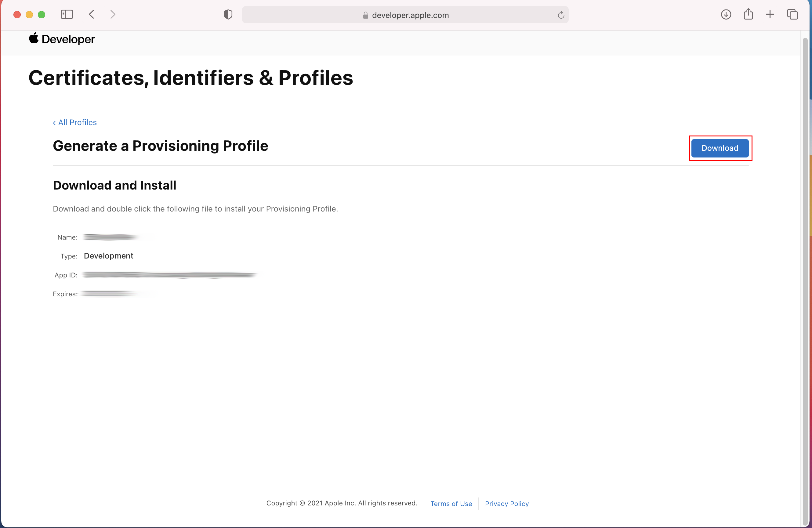Click the lock icon in address bar

(365, 15)
